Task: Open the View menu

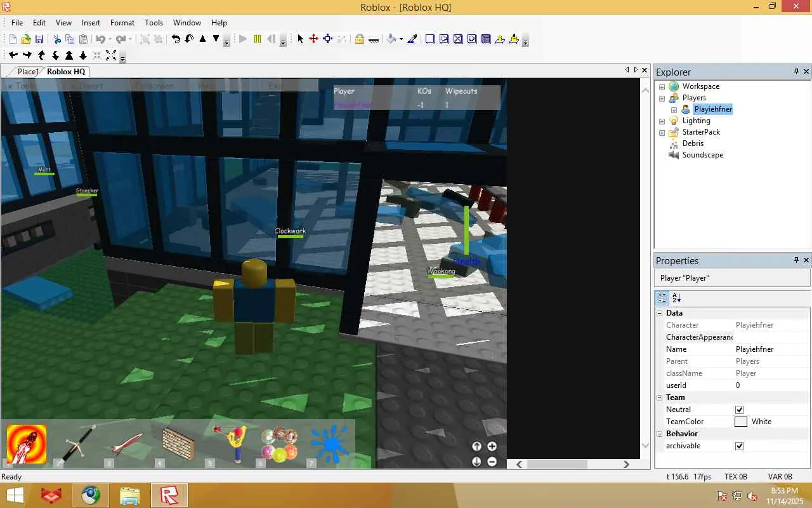Action: [x=63, y=22]
